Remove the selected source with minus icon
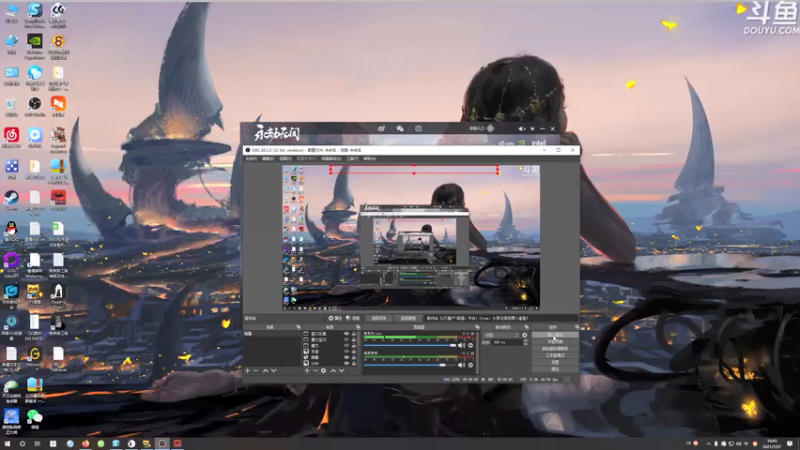 [315, 370]
